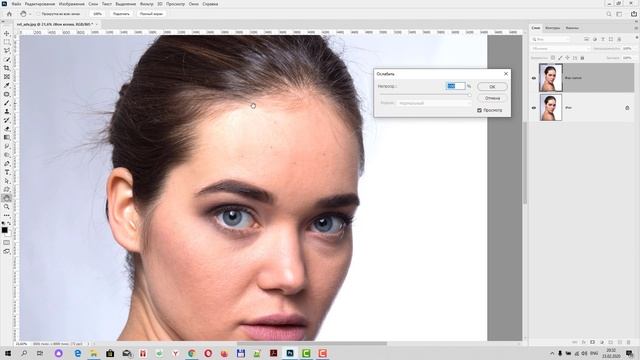The image size is (640, 360).
Task: Open the Файл menu
Action: pos(16,4)
